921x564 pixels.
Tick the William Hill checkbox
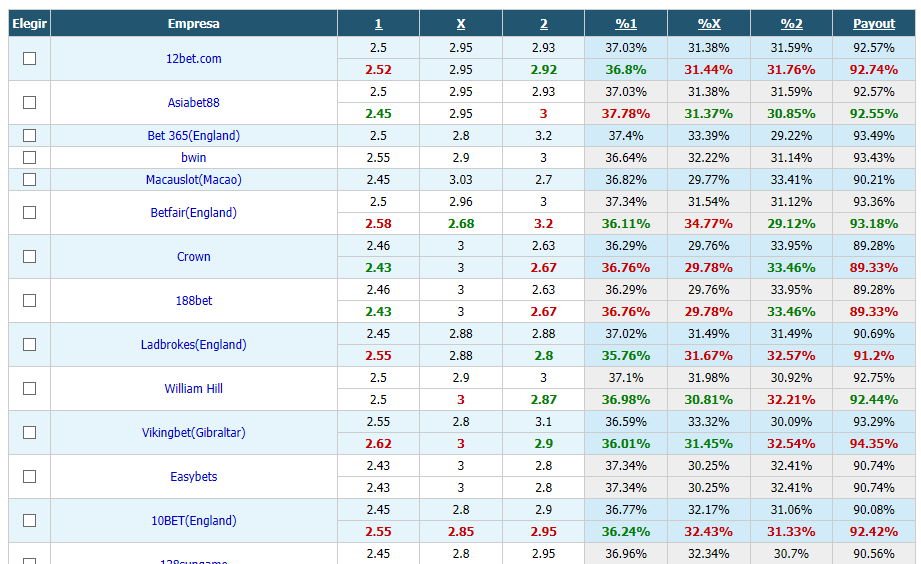pyautogui.click(x=29, y=388)
